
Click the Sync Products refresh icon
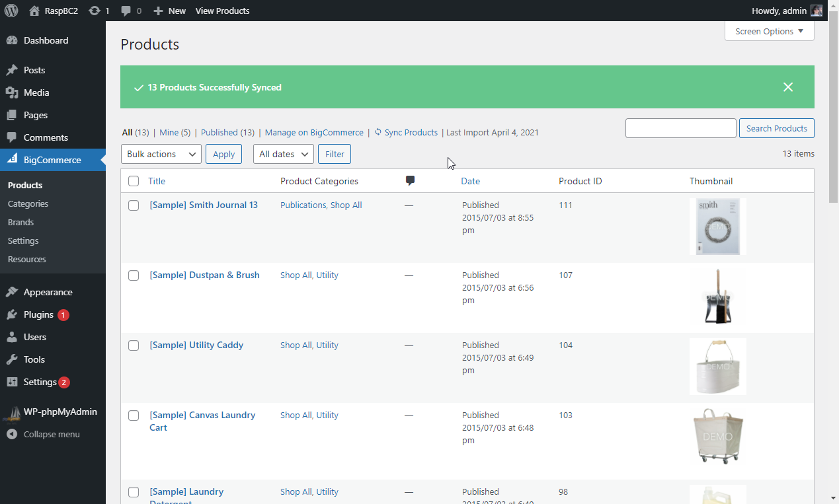click(378, 132)
